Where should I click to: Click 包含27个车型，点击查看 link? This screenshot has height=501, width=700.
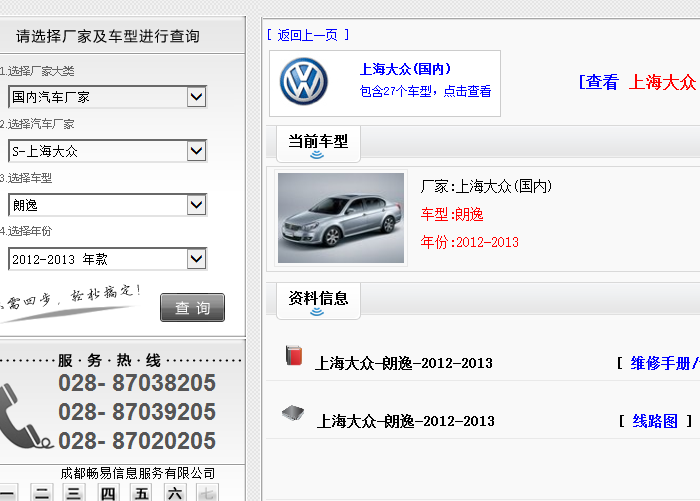(425, 91)
